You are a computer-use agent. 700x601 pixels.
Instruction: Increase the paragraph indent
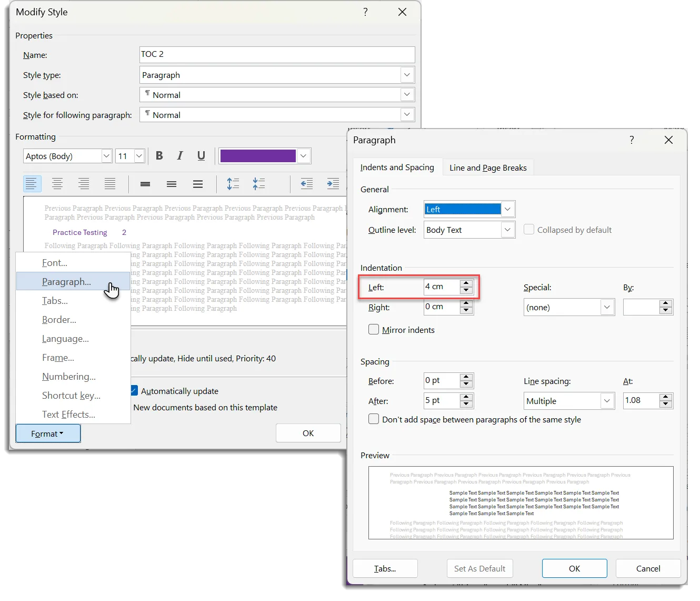click(333, 183)
